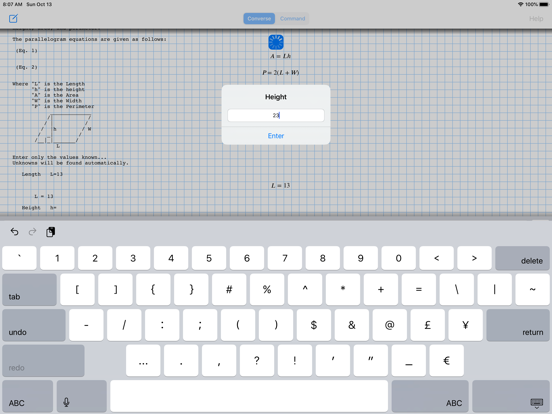This screenshot has height=414, width=552.
Task: Tap the forward slash key
Action: tap(124, 325)
